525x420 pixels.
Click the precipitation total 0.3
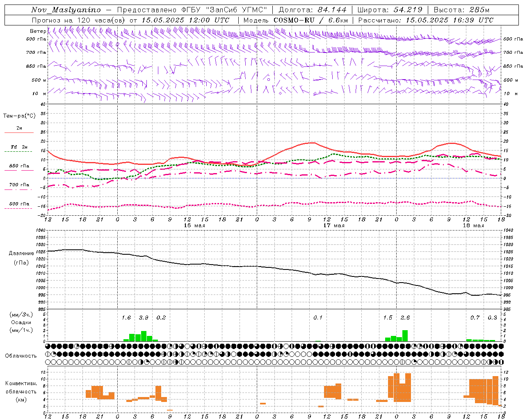click(x=492, y=317)
